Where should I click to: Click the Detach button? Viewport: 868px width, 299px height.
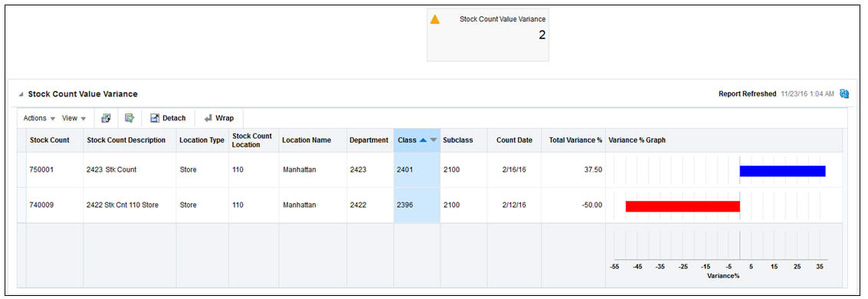(169, 118)
